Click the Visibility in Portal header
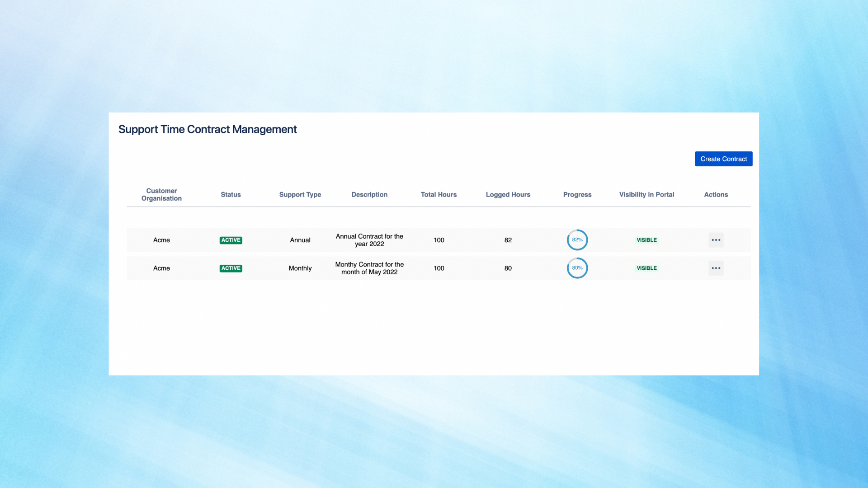868x488 pixels. click(x=646, y=194)
